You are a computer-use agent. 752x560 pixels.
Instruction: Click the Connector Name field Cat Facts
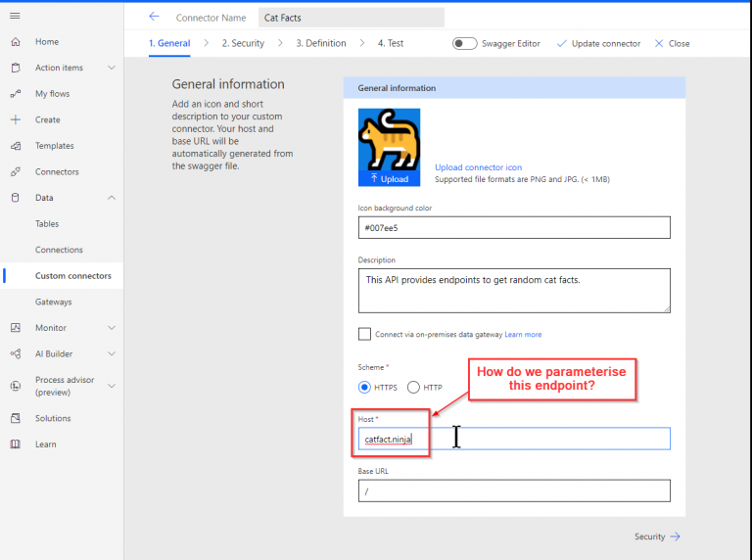[x=352, y=18]
